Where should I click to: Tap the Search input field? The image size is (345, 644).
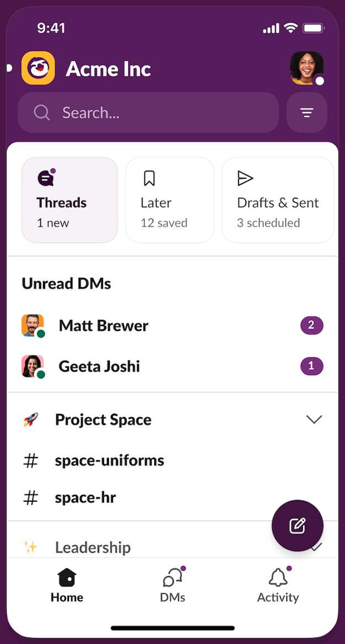(148, 112)
